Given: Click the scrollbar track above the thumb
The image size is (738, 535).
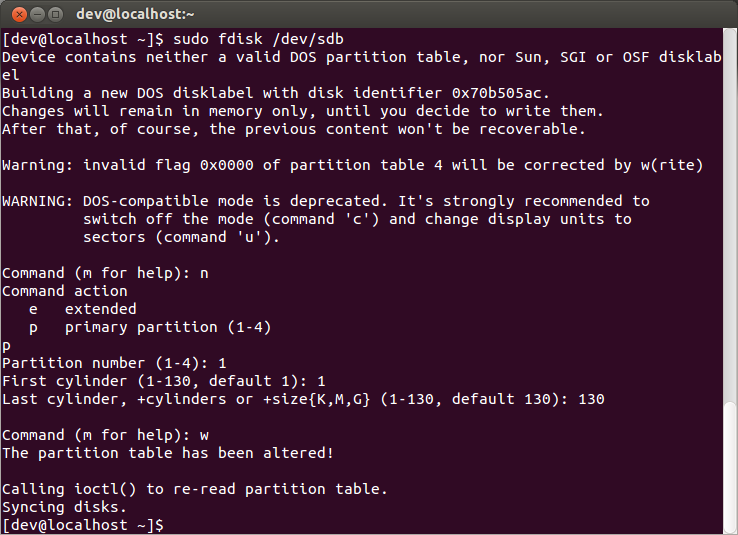Looking at the screenshot, I should 730,214.
